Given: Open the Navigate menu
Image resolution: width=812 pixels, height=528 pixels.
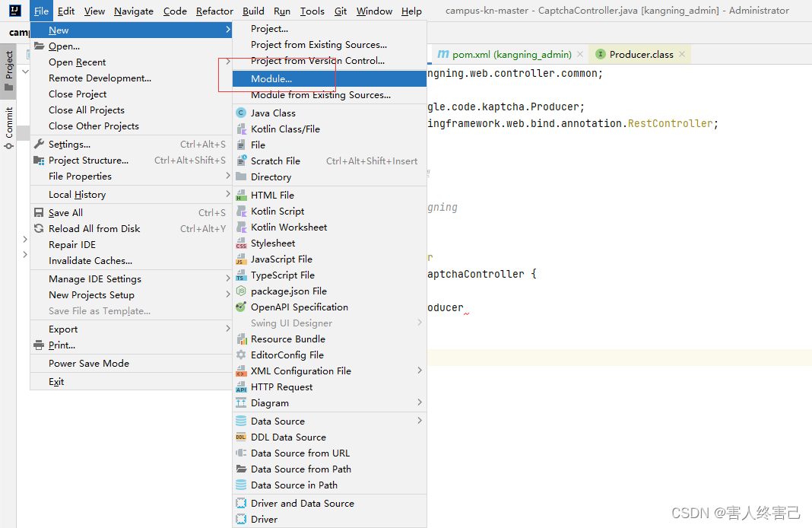Looking at the screenshot, I should (134, 11).
